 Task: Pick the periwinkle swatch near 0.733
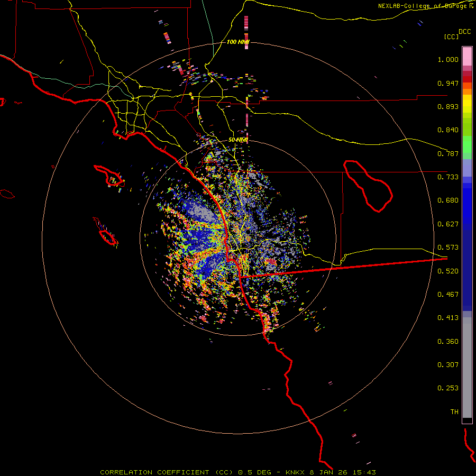pos(467,168)
